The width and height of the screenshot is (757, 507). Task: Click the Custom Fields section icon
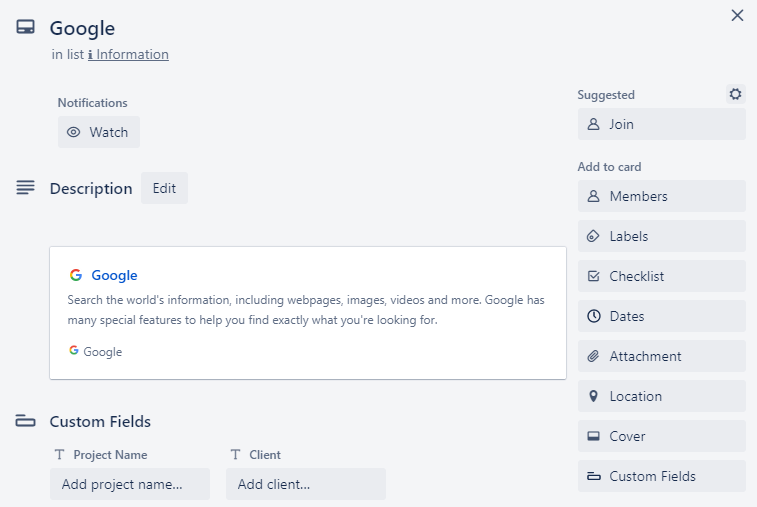coord(26,421)
